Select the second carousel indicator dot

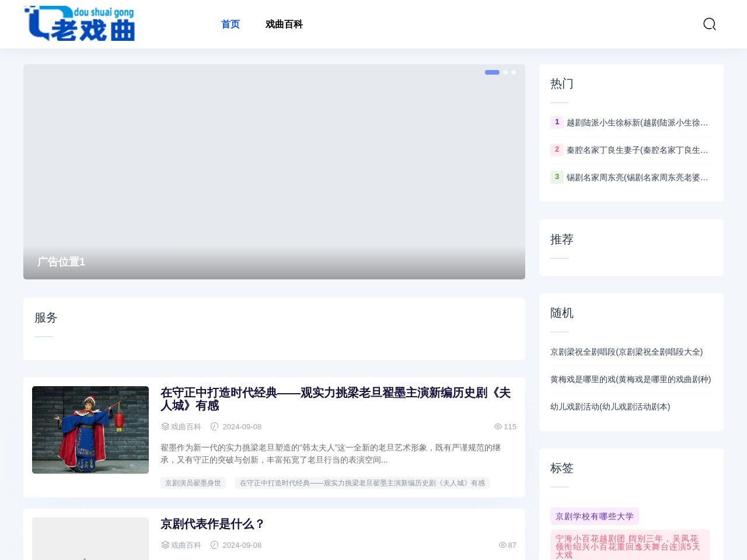tap(505, 72)
